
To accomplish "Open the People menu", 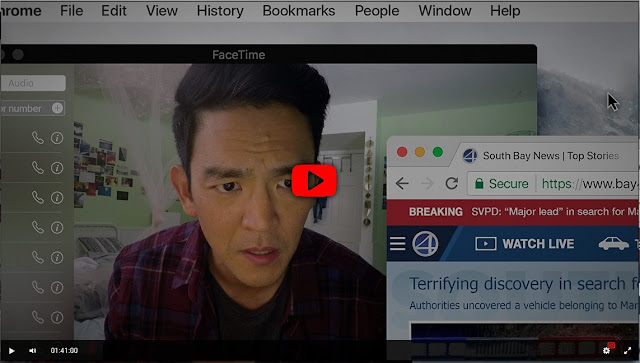I will 377,11.
